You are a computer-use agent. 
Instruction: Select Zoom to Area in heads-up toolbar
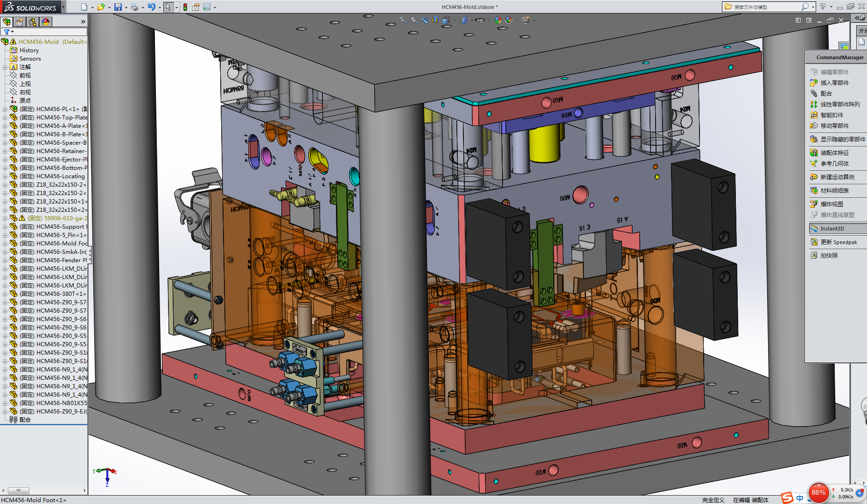(x=413, y=20)
